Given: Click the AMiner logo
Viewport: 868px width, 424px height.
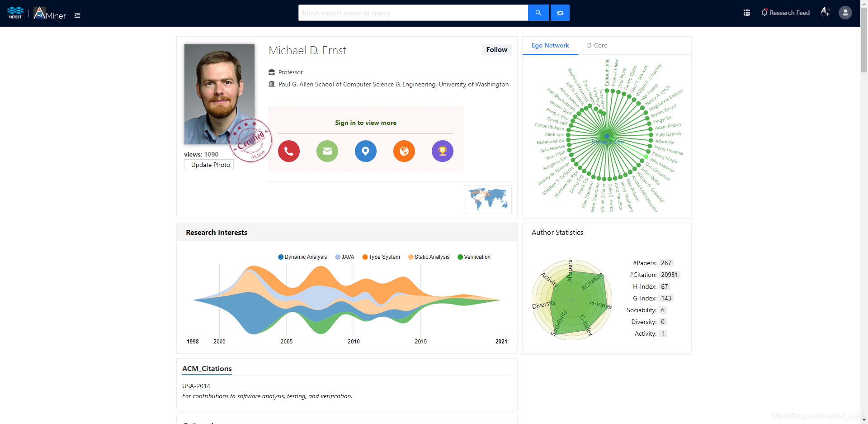Looking at the screenshot, I should pyautogui.click(x=50, y=13).
